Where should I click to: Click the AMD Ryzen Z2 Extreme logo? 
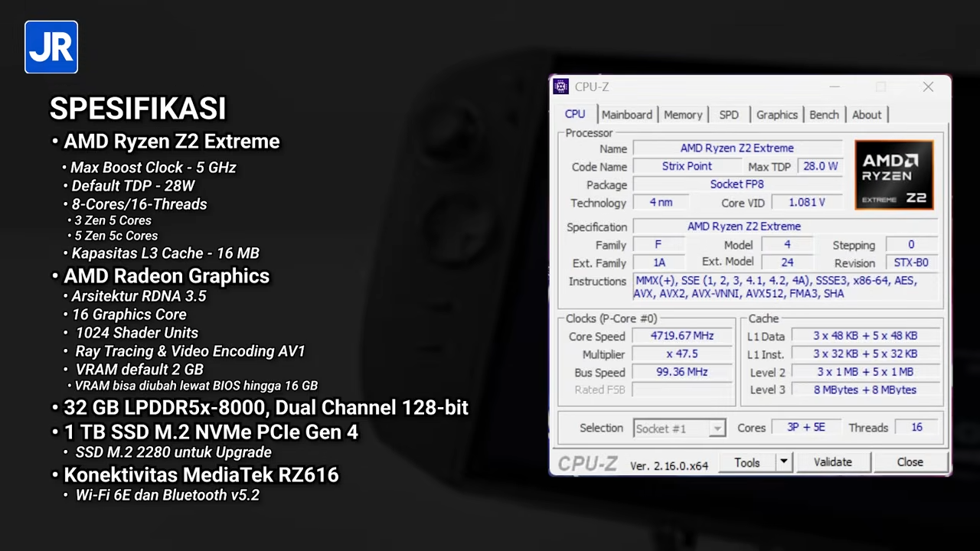893,175
